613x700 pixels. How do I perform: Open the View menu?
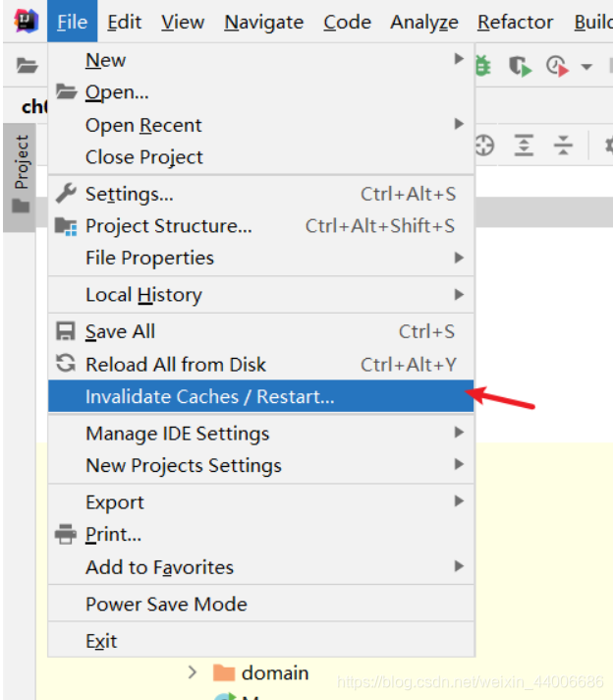pyautogui.click(x=183, y=22)
